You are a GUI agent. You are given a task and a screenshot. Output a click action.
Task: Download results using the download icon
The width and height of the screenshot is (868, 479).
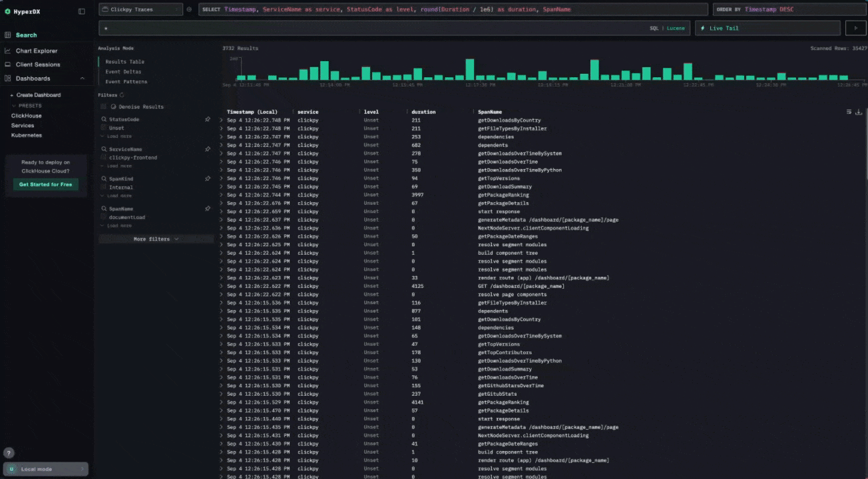pos(859,112)
